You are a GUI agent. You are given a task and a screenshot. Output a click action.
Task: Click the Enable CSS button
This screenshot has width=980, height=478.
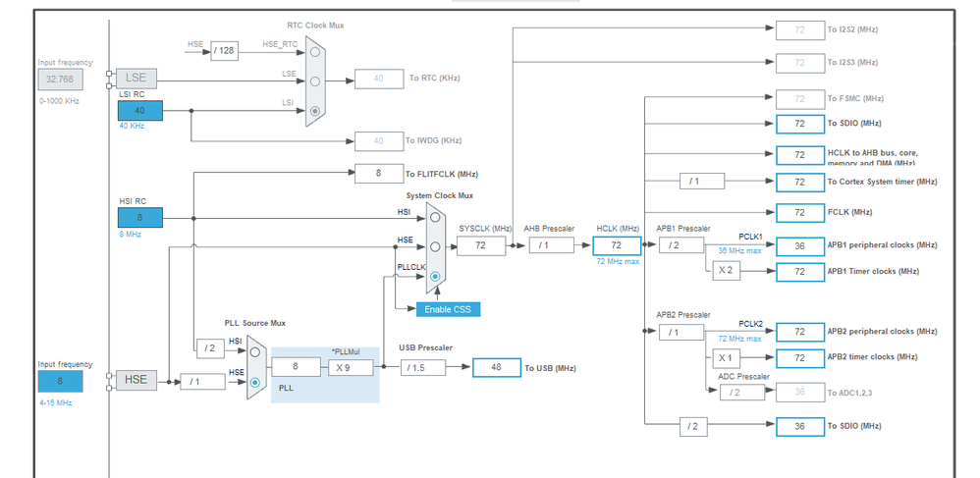click(x=448, y=309)
